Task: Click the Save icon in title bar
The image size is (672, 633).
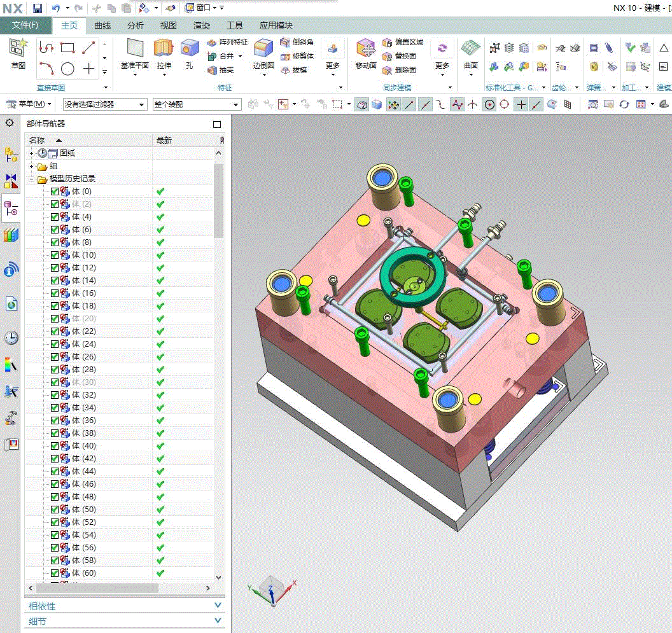Action: [x=38, y=8]
